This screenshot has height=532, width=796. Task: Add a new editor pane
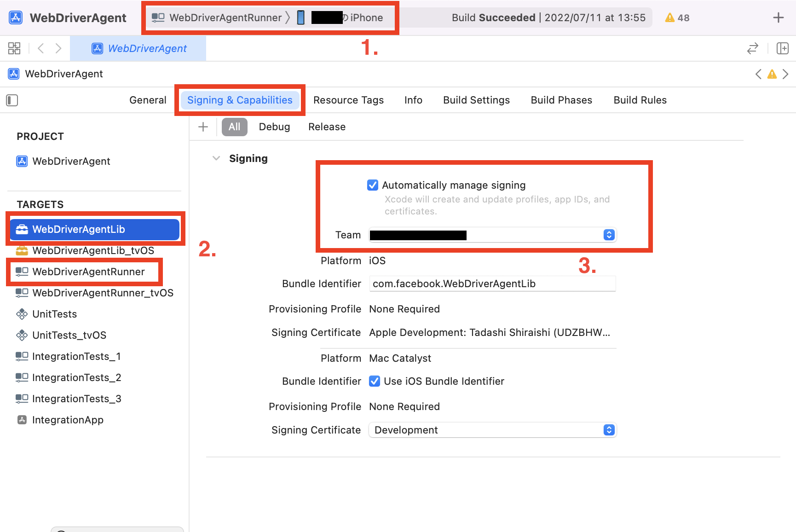(x=783, y=48)
